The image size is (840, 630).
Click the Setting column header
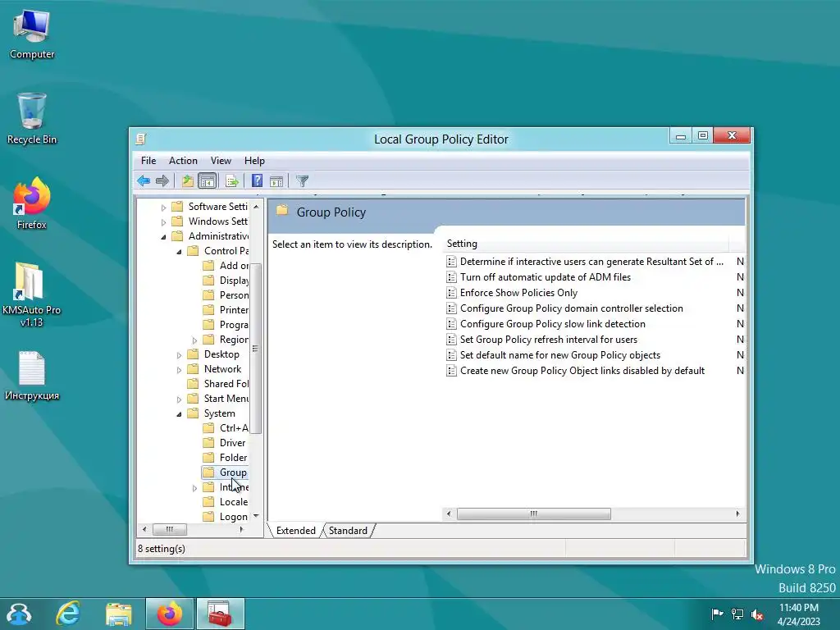point(587,244)
